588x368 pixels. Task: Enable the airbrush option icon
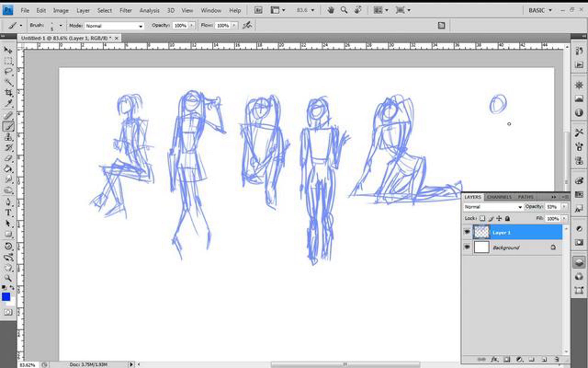(247, 25)
